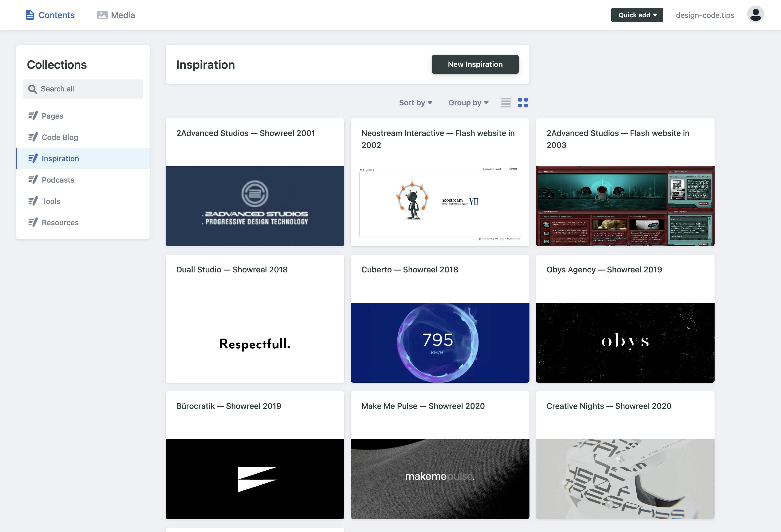This screenshot has height=532, width=781.
Task: Open the Obys Agency Showreel 2019 card
Action: (624, 319)
